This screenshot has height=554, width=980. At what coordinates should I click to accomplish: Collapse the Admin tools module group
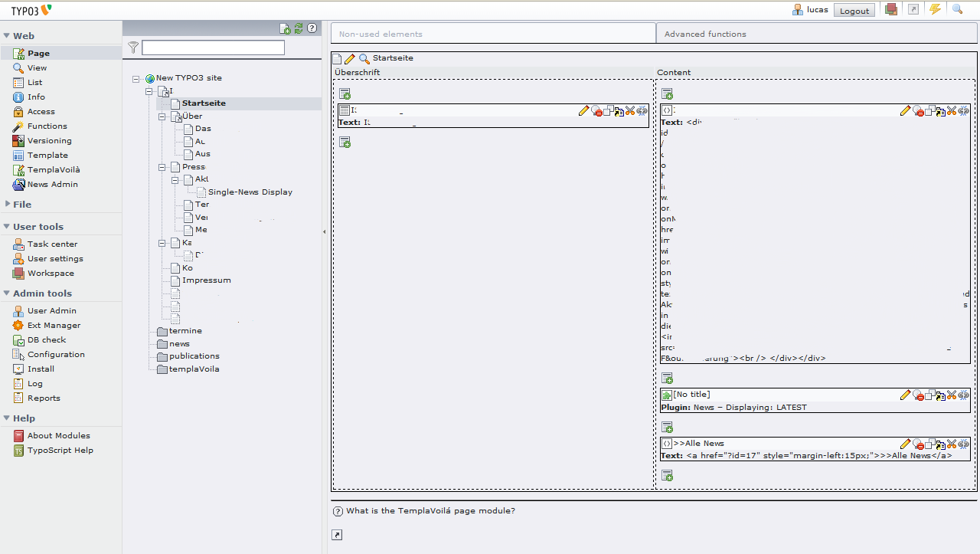tap(7, 293)
